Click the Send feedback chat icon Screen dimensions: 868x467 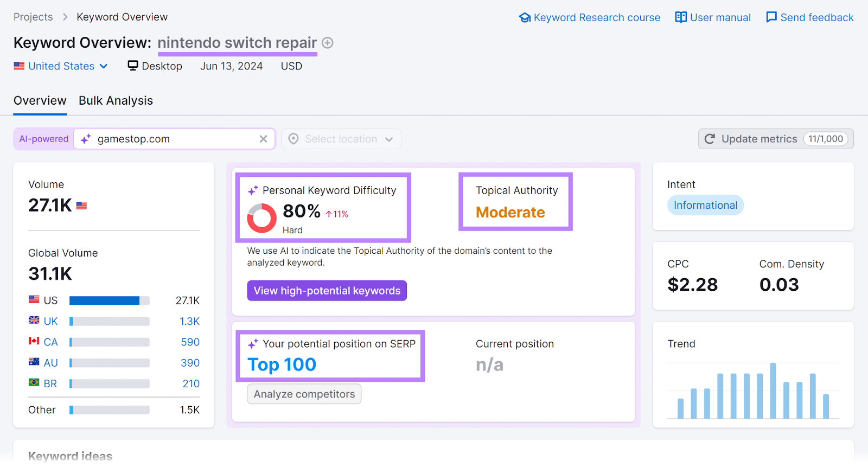[771, 17]
